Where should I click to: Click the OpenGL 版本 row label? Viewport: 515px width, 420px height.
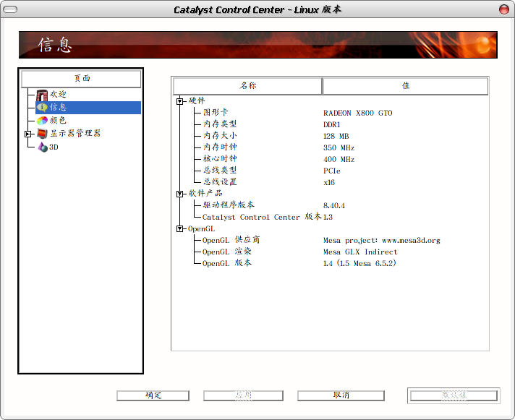226,263
